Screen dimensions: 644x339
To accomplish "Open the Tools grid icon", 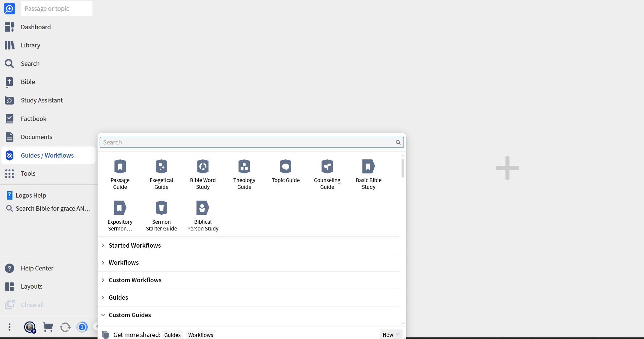I will click(x=9, y=173).
